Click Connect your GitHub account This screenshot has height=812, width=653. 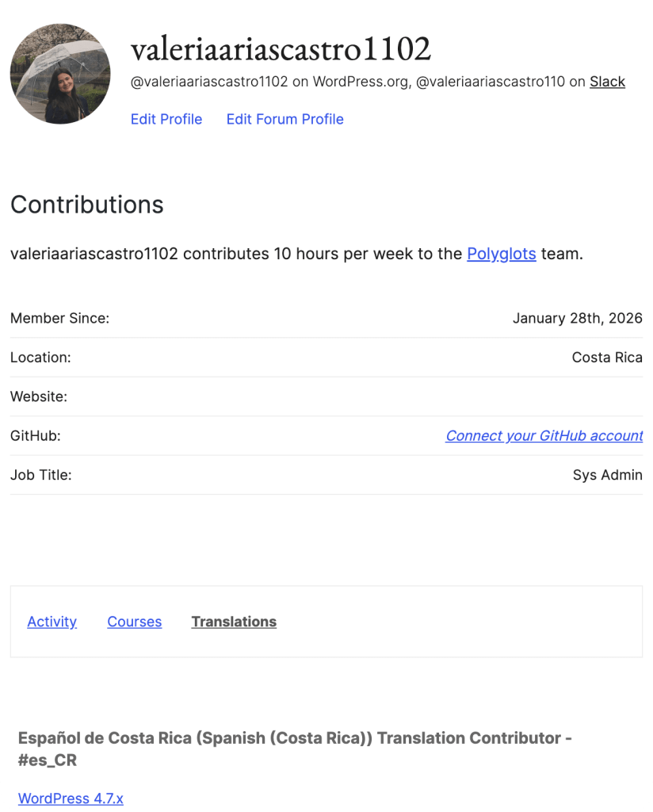coord(544,435)
